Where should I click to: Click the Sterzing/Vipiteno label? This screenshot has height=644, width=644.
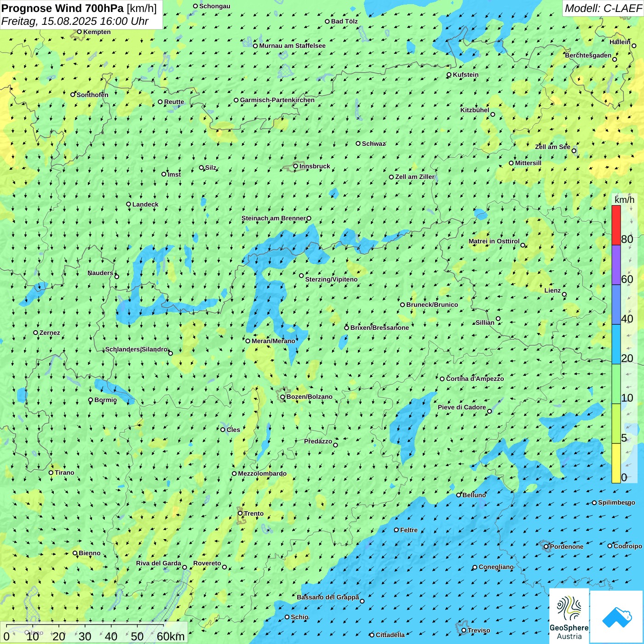331,279
